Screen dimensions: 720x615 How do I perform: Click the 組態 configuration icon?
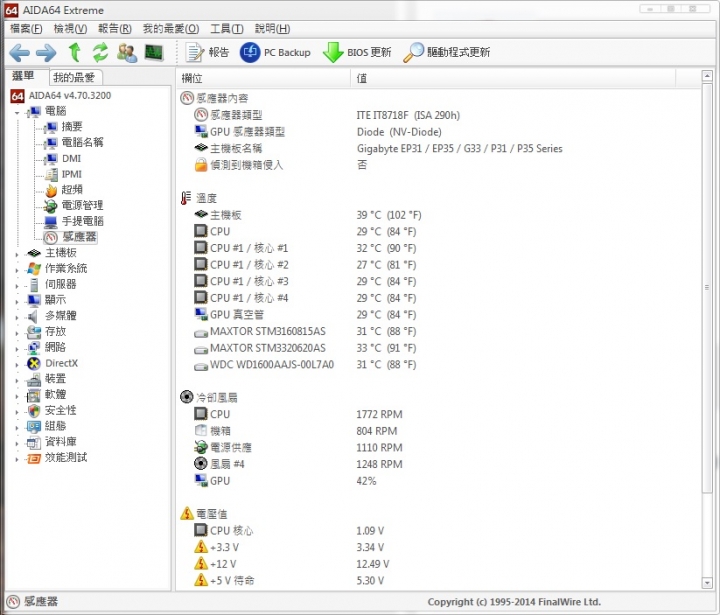coord(34,426)
